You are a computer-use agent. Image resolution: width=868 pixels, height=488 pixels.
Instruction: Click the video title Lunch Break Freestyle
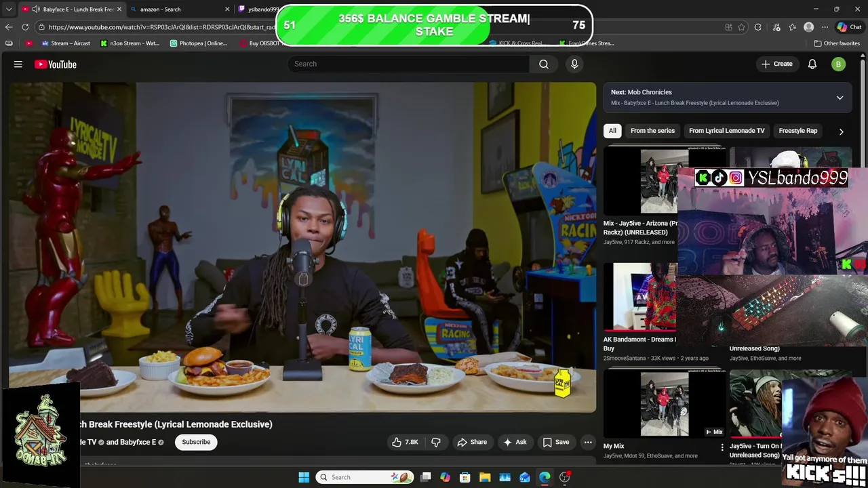(176, 424)
